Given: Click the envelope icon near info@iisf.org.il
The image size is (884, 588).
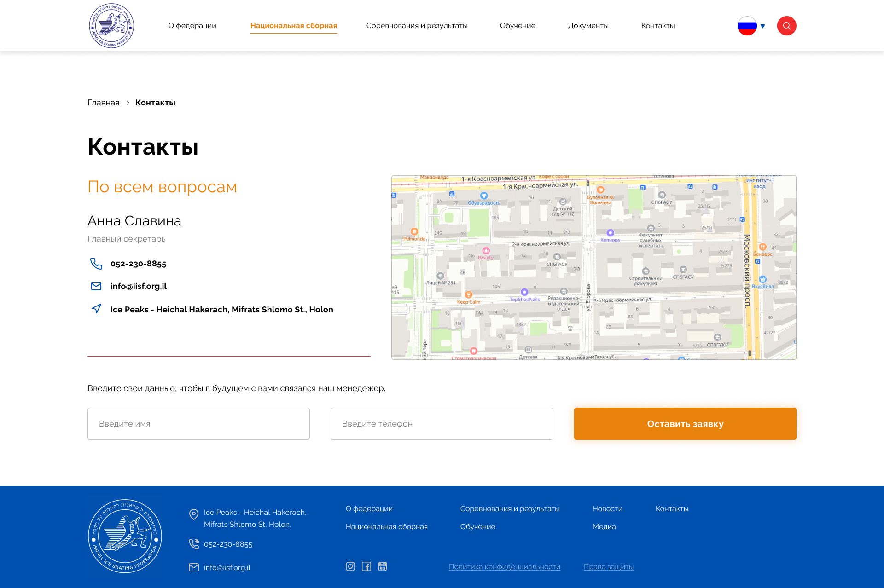Looking at the screenshot, I should 96,286.
